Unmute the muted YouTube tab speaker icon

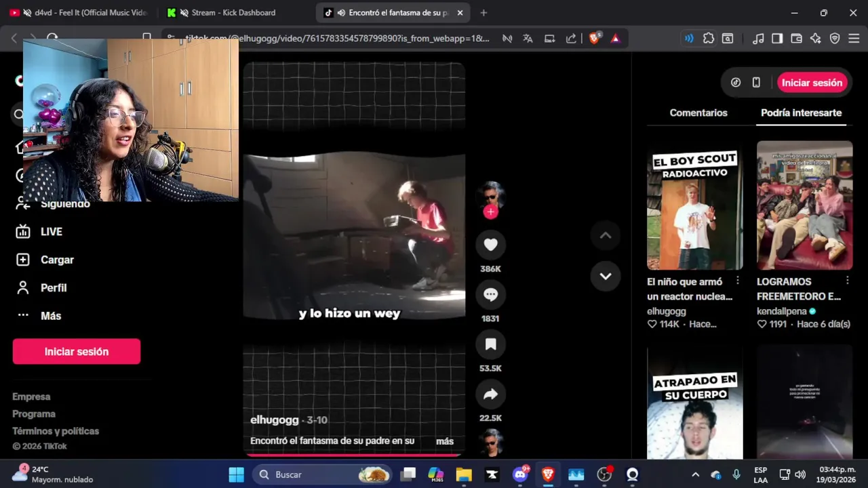pos(27,13)
